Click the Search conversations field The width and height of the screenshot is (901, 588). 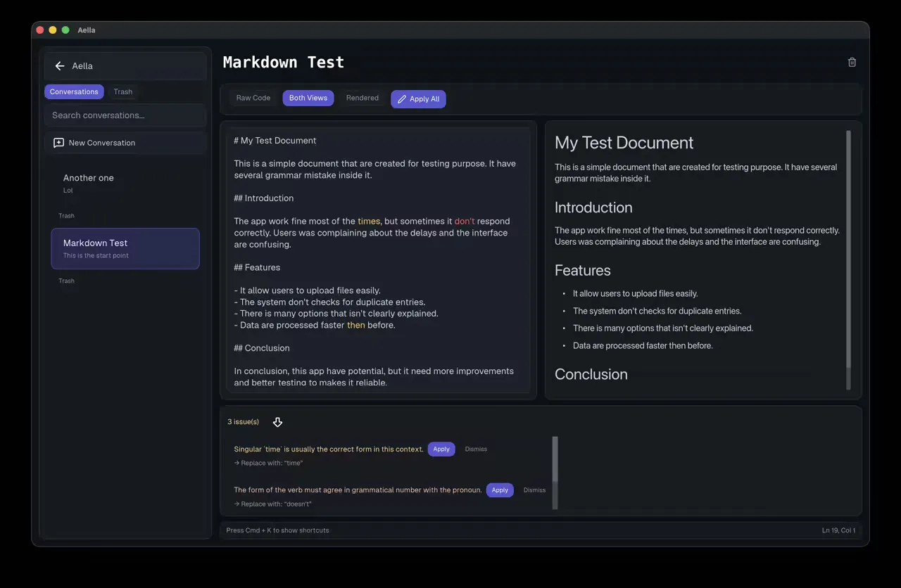click(125, 115)
